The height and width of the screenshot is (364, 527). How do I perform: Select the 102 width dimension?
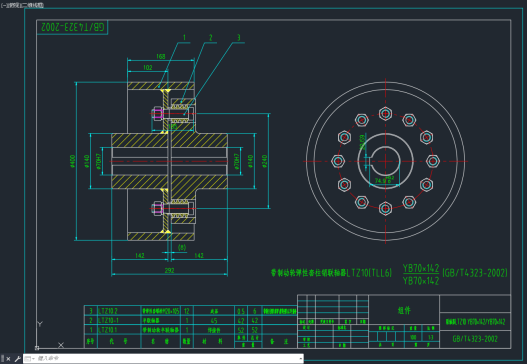coord(148,67)
